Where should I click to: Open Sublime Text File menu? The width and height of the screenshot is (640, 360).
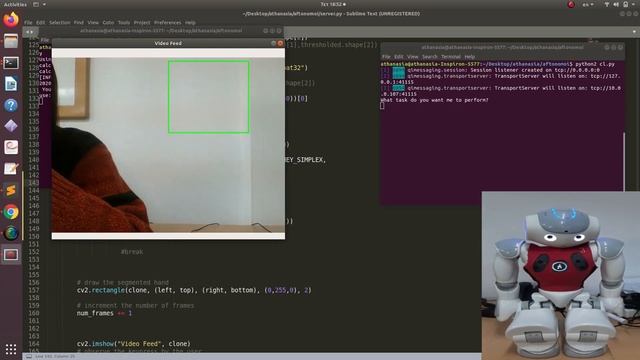(x=28, y=22)
